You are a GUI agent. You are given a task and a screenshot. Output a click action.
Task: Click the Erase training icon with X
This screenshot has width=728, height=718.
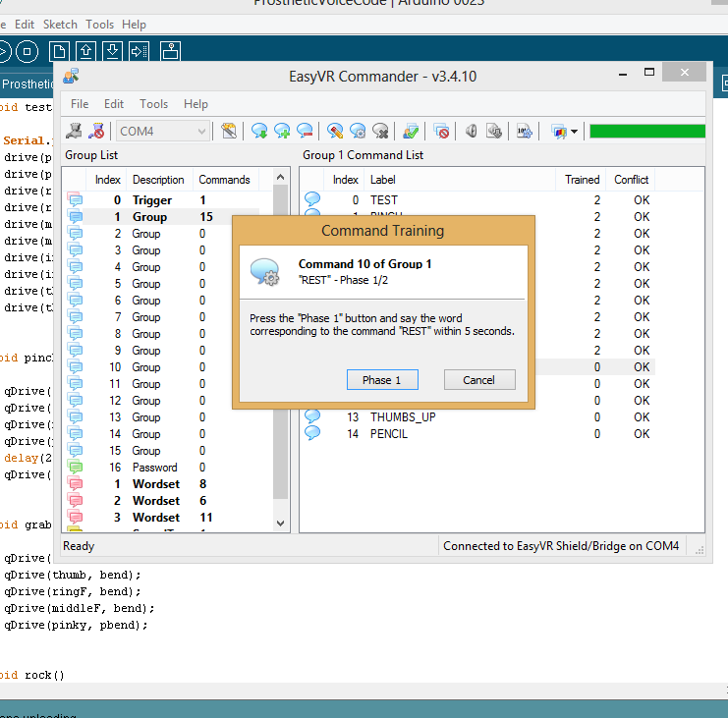pos(380,132)
